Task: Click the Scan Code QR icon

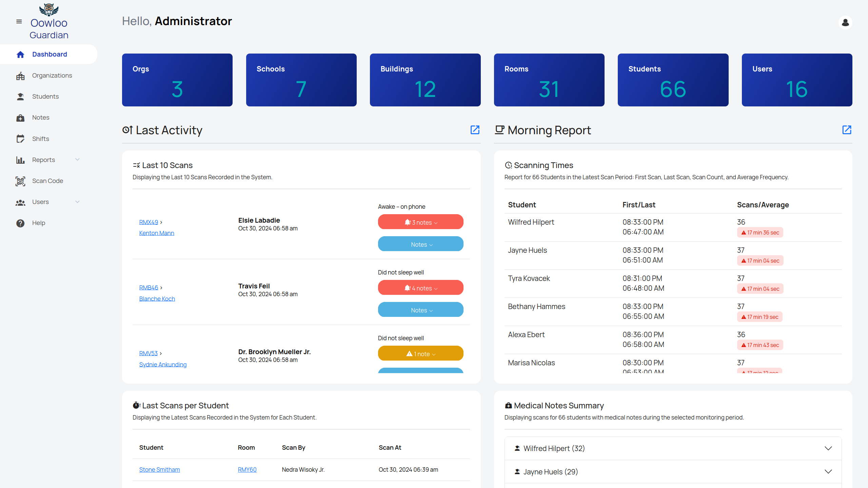Action: point(20,181)
